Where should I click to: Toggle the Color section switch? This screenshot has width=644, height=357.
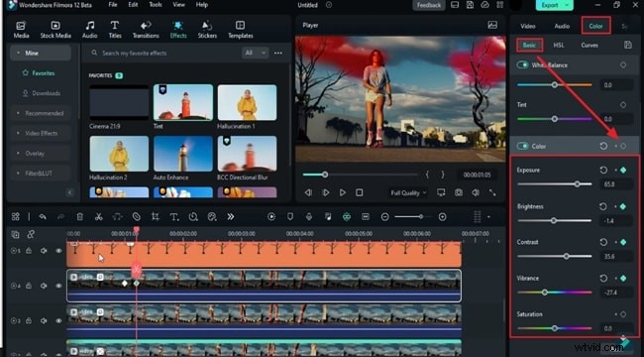(522, 146)
